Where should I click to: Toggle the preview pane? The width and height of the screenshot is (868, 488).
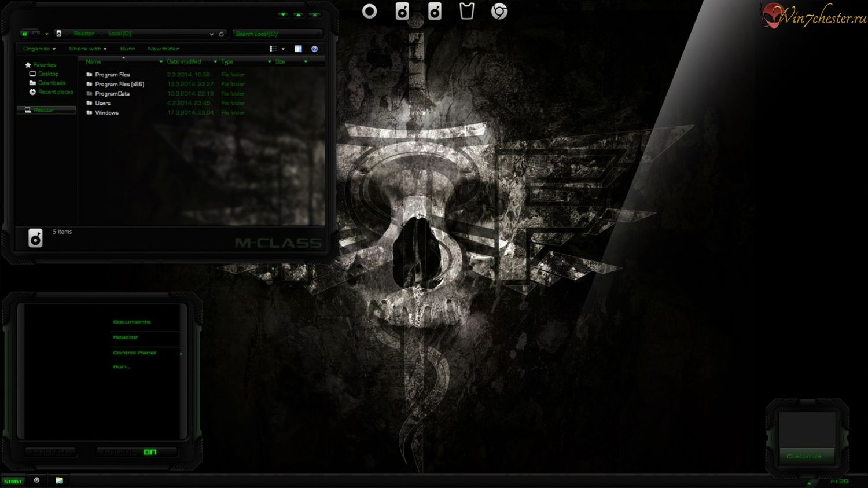298,49
